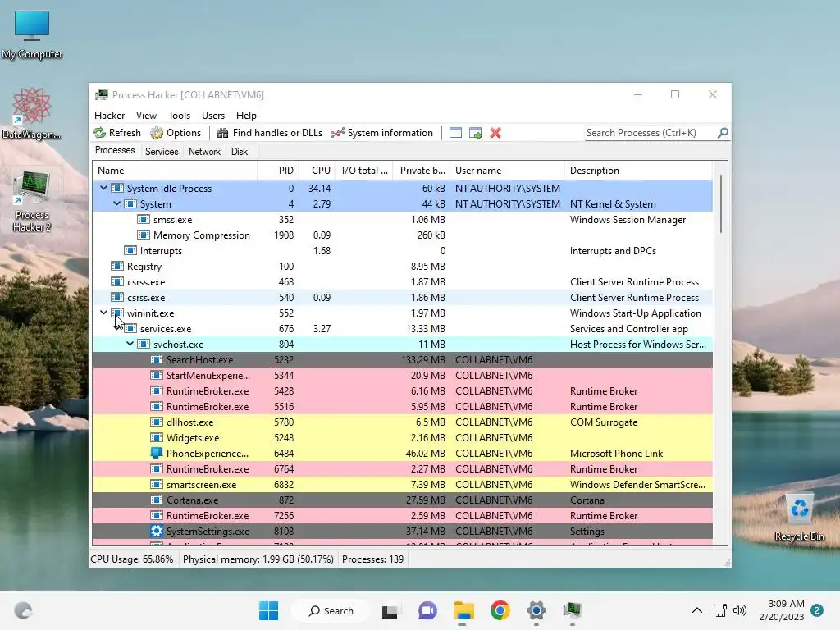Select RuntimeBroker.exe PID 6764 row
This screenshot has width=840, height=630.
[x=402, y=468]
